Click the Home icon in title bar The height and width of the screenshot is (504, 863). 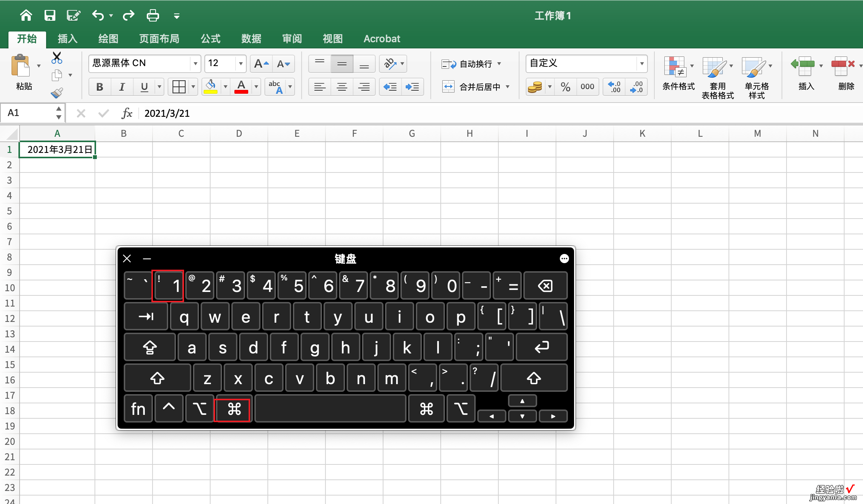pos(26,15)
